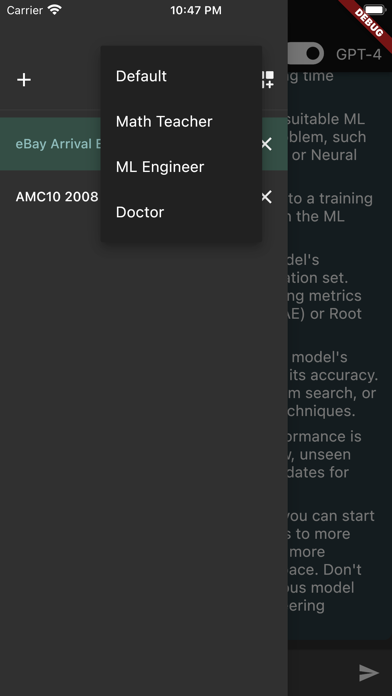Open the add-template grid icon
392x696 pixels.
pyautogui.click(x=268, y=79)
